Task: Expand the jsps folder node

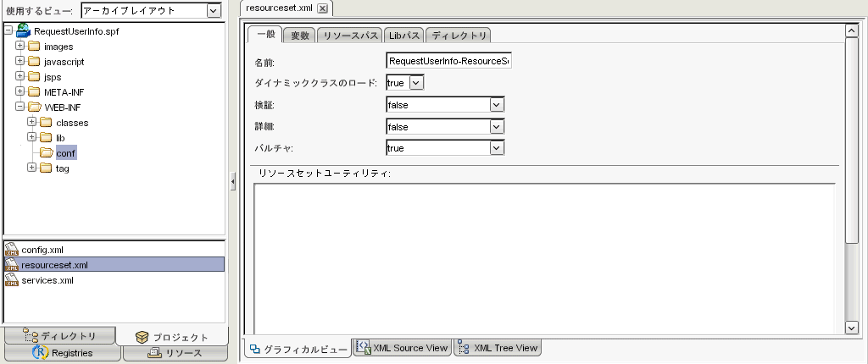Action: click(20, 76)
